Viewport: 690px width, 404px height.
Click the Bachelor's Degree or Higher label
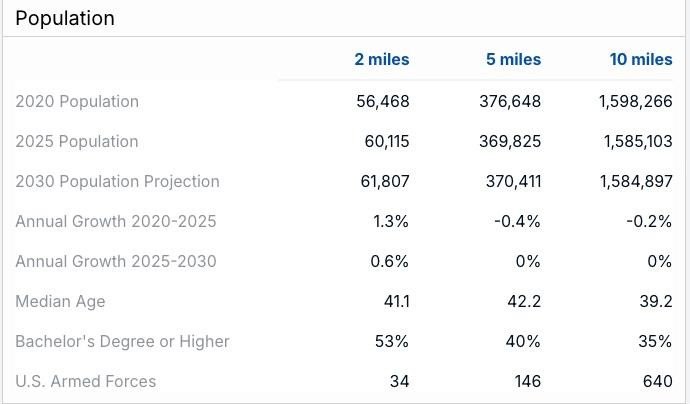tap(122, 342)
